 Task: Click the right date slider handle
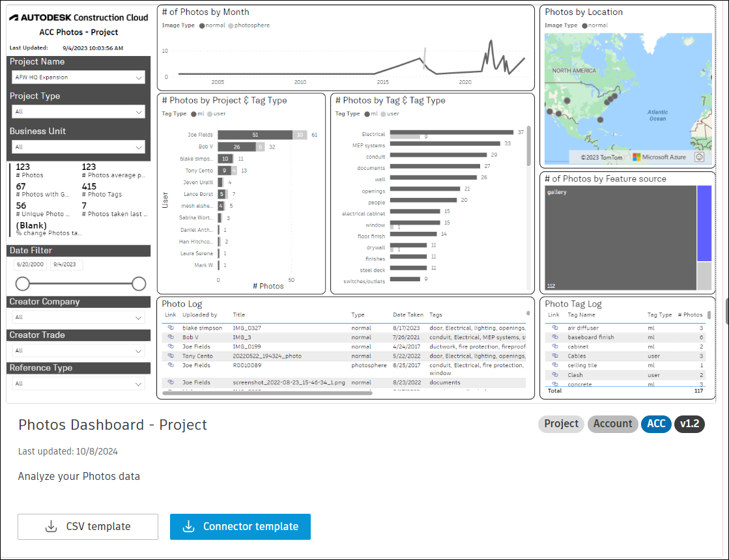139,283
